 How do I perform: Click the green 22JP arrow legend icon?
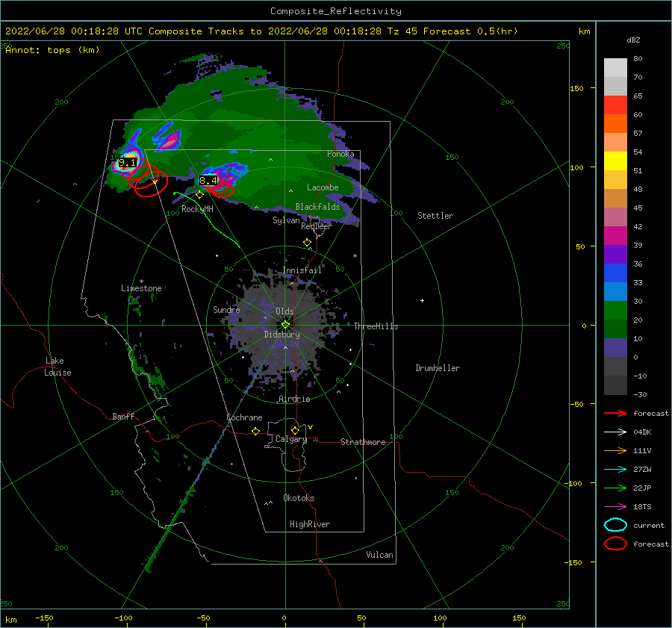tap(615, 488)
